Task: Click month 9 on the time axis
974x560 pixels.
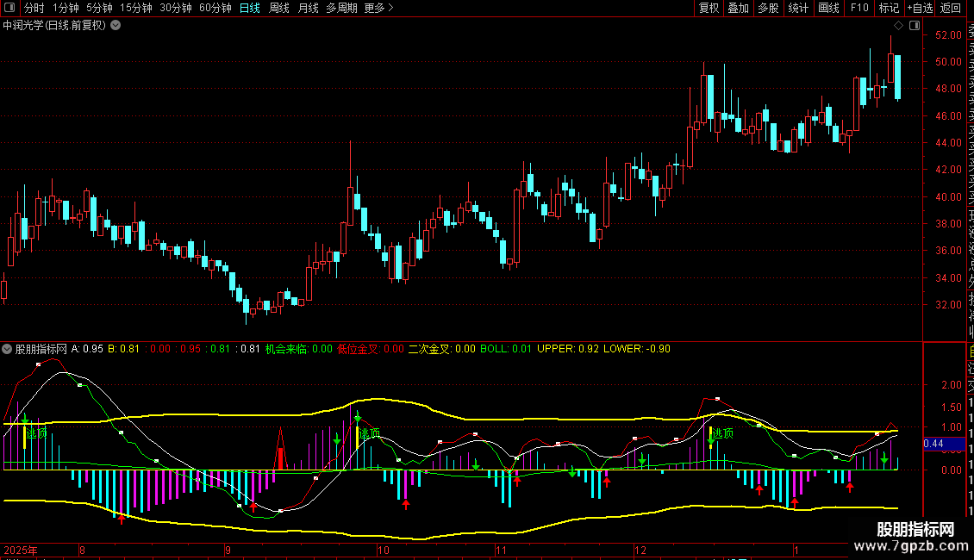Action: 228,550
